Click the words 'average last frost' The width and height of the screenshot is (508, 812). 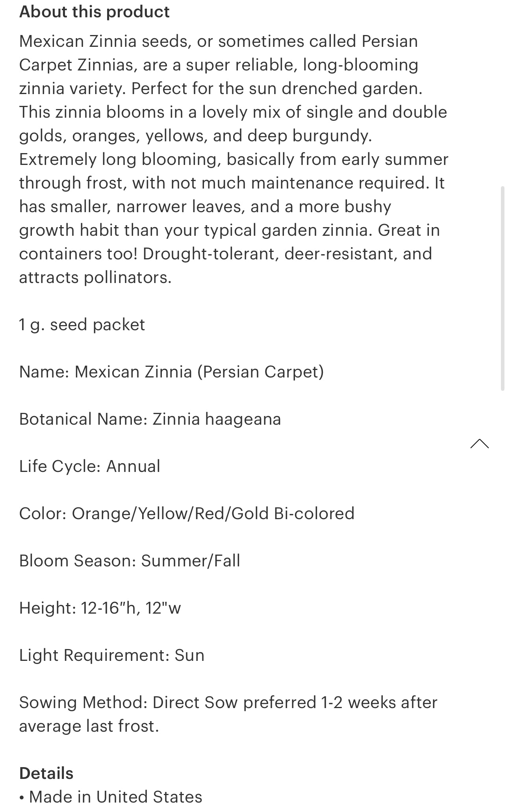pos(89,726)
